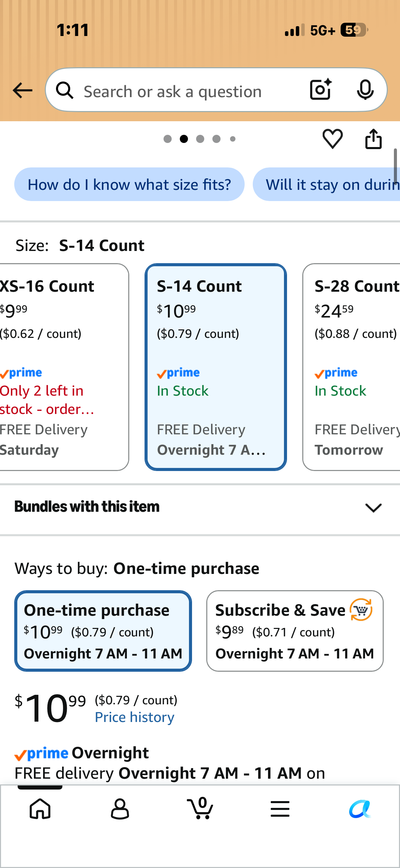Select the S-28 Count size option

click(352, 367)
